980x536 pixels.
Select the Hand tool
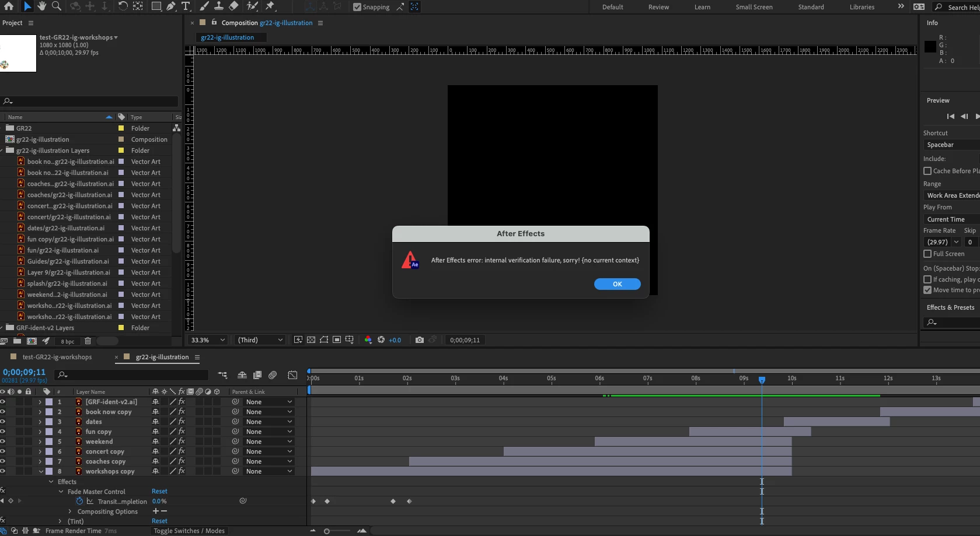click(42, 6)
